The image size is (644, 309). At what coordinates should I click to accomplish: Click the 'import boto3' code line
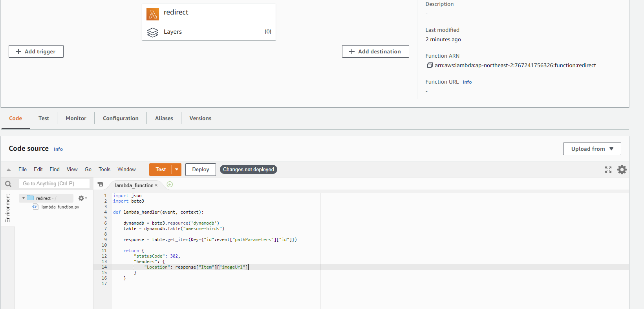coord(128,201)
